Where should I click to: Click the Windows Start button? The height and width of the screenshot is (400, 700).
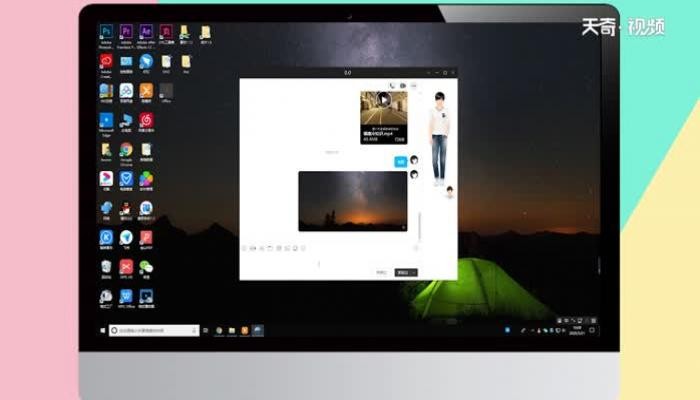(x=102, y=329)
